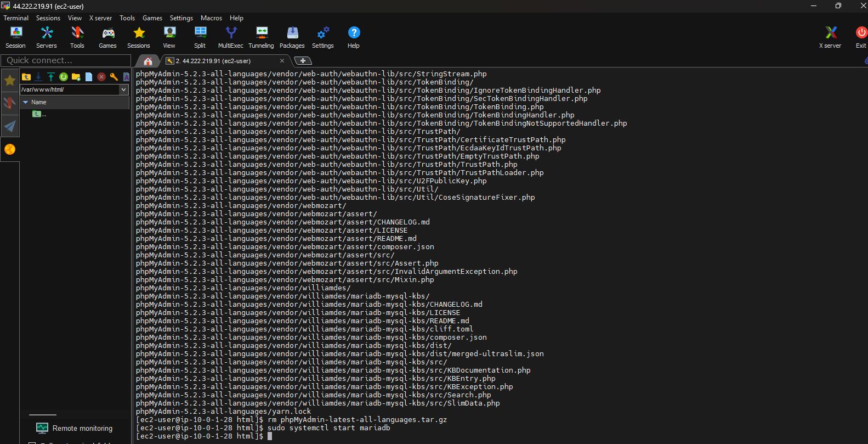Refresh the SFTP folder with green icon
This screenshot has width=868, height=444.
pos(64,77)
